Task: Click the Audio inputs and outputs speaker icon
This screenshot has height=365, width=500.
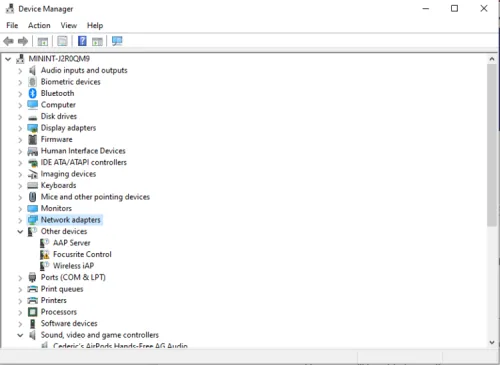Action: click(x=32, y=70)
